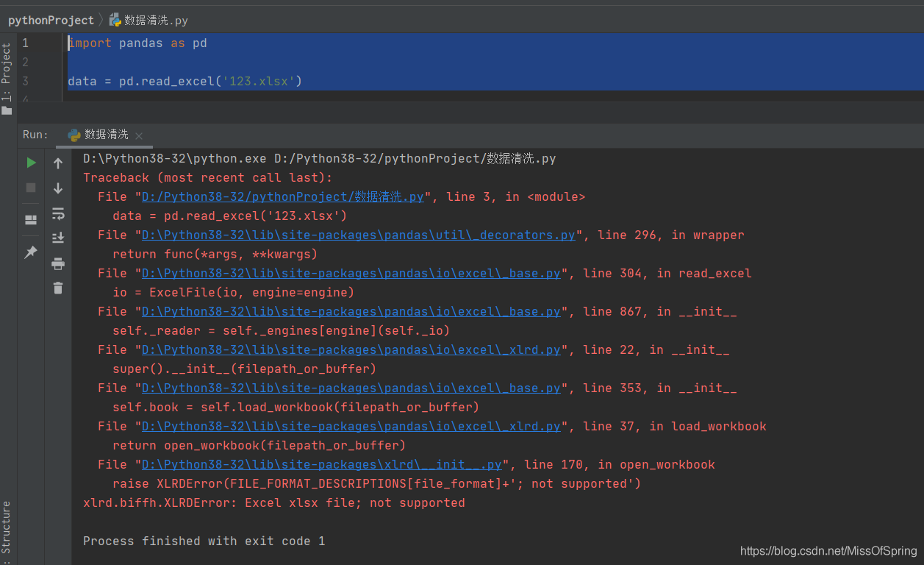This screenshot has height=565, width=924.
Task: Click 'Process finished with exit code 1' text
Action: point(204,541)
